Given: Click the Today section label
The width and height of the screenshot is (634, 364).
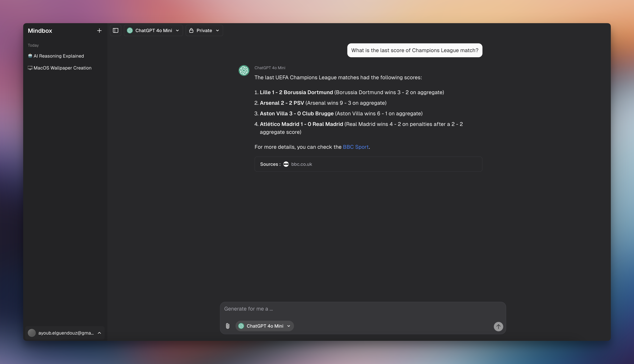Looking at the screenshot, I should coord(33,45).
